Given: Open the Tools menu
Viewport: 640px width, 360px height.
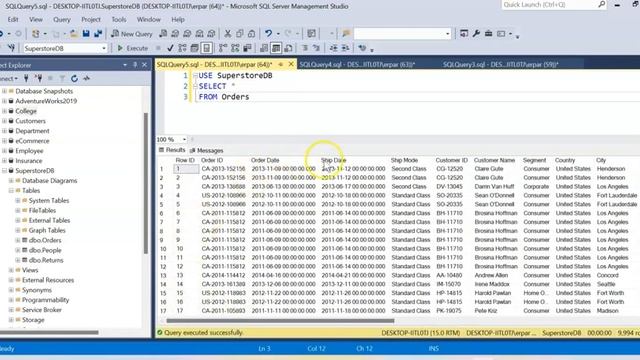Looking at the screenshot, I should (119, 19).
